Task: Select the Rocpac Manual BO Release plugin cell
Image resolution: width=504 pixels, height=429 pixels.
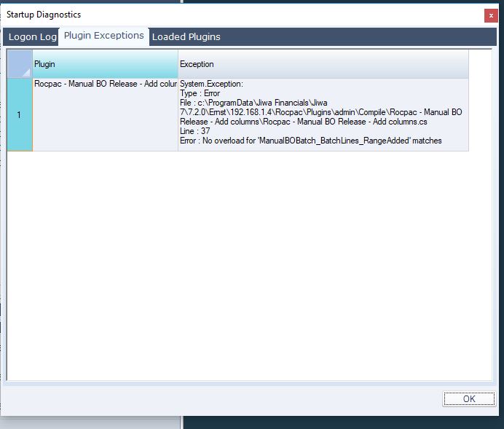Action: (105, 84)
